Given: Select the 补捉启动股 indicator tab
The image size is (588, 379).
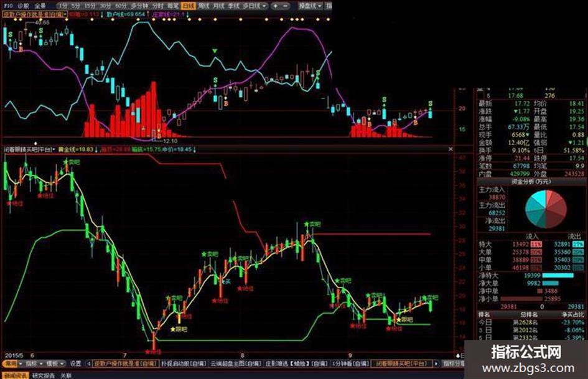Looking at the screenshot, I should [x=184, y=363].
